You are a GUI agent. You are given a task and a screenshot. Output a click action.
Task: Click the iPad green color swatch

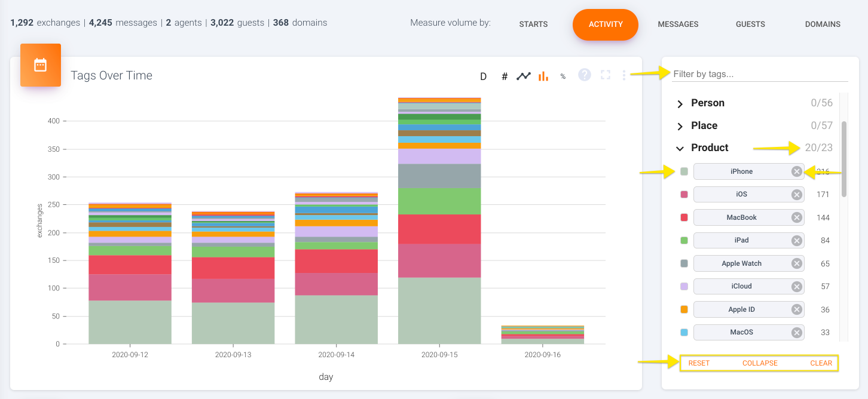(x=684, y=240)
